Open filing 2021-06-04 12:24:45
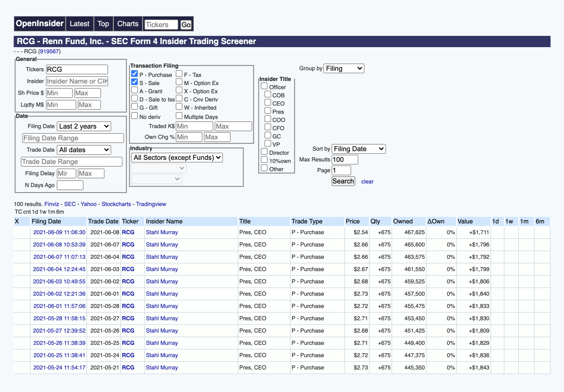The height and width of the screenshot is (392, 564). pos(59,269)
